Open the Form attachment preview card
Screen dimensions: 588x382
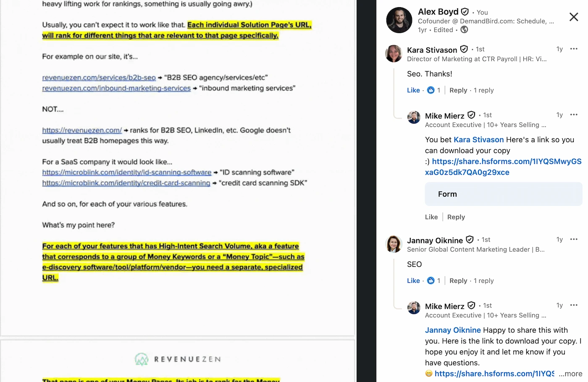(503, 194)
